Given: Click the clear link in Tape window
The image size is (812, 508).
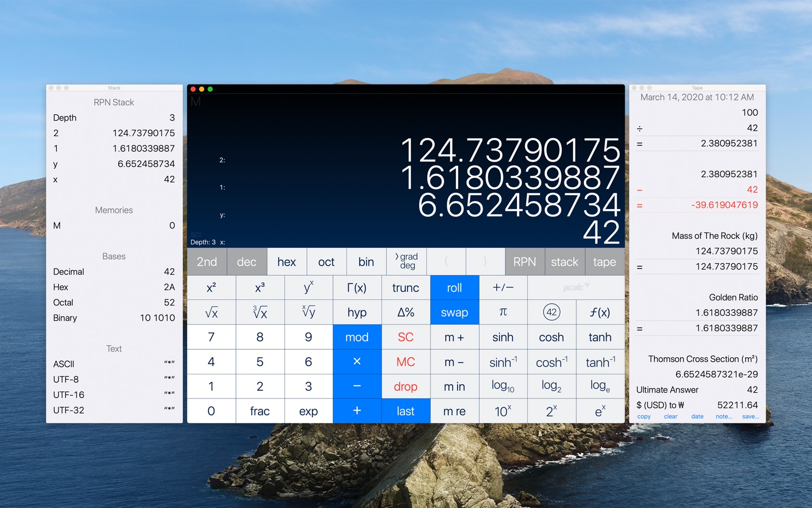Looking at the screenshot, I should point(671,416).
